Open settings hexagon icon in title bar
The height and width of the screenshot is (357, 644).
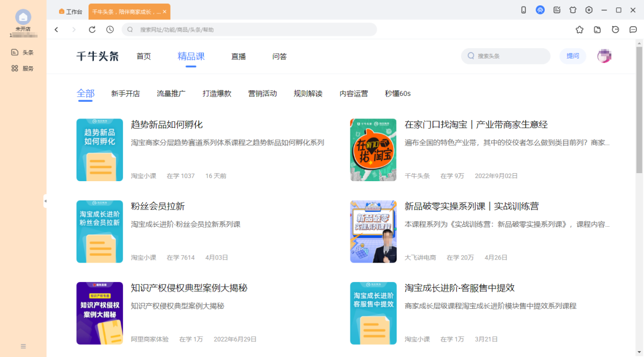coord(589,10)
